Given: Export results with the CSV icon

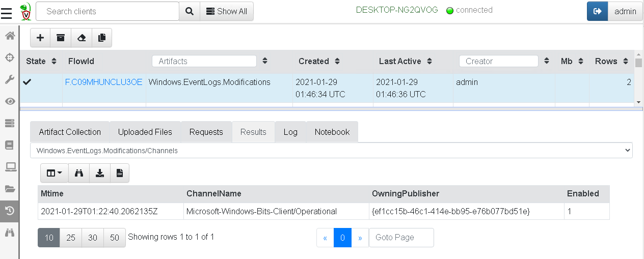Looking at the screenshot, I should point(120,173).
